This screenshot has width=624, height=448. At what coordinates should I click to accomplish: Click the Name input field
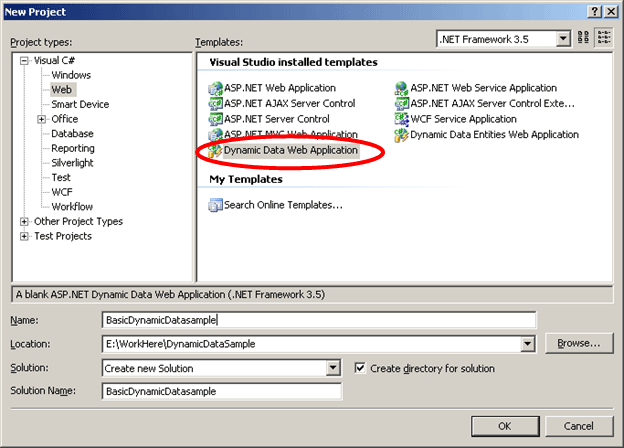[319, 320]
